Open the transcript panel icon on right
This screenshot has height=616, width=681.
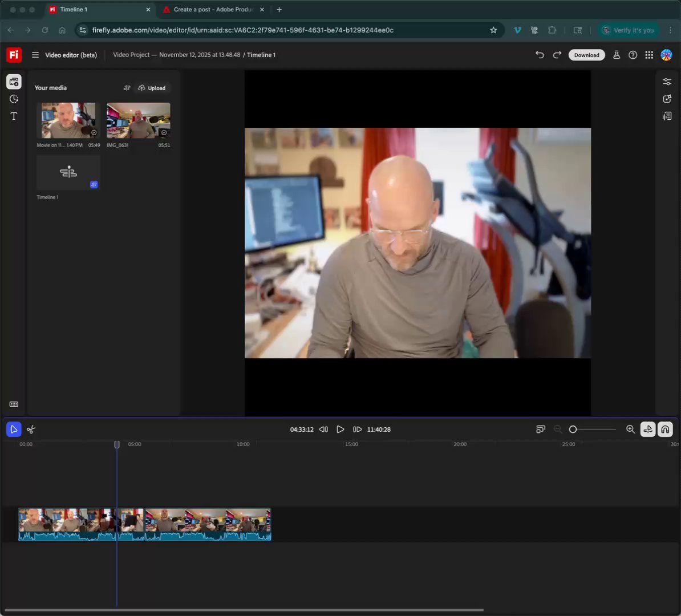click(667, 116)
